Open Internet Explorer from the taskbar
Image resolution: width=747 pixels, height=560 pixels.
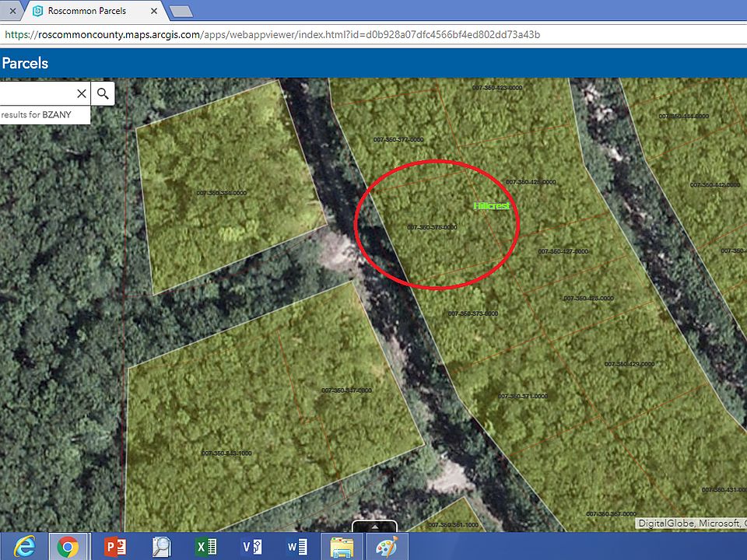tap(24, 547)
